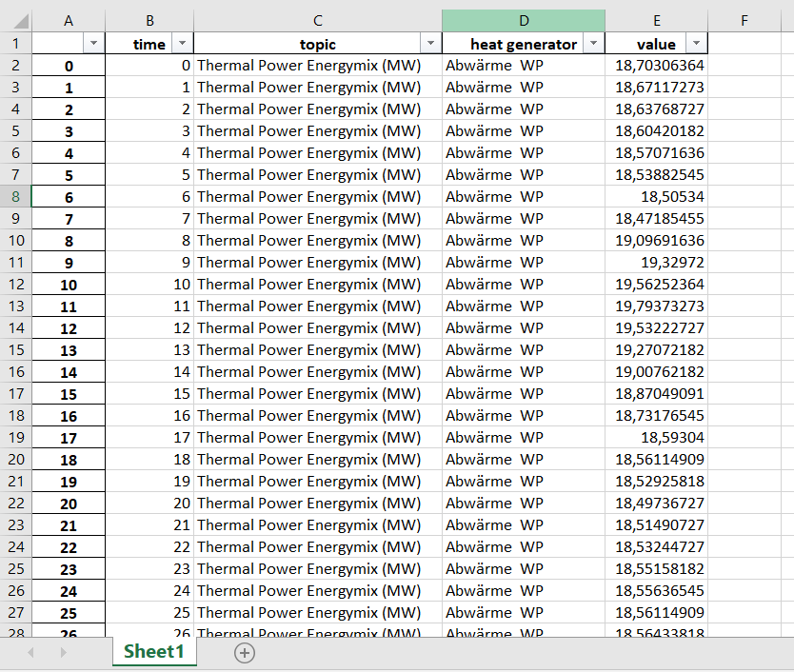Select cell with value 19,09691636
The width and height of the screenshot is (794, 672).
656,241
